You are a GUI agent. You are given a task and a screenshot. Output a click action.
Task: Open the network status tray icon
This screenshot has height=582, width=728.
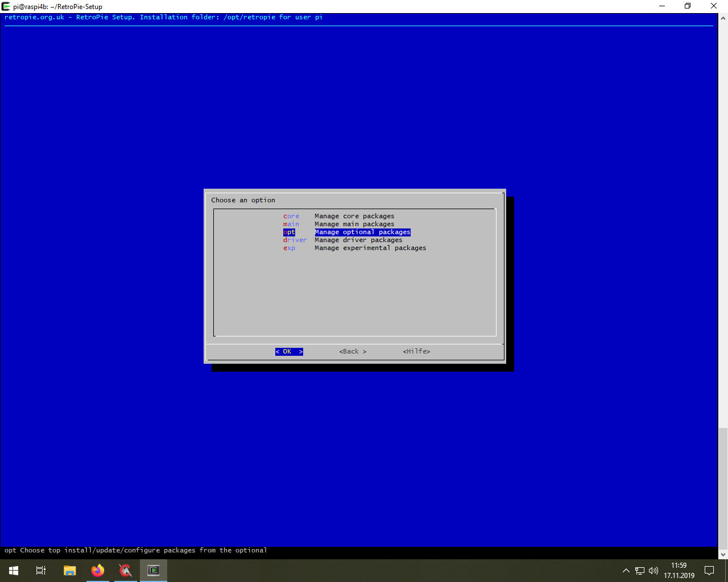640,571
